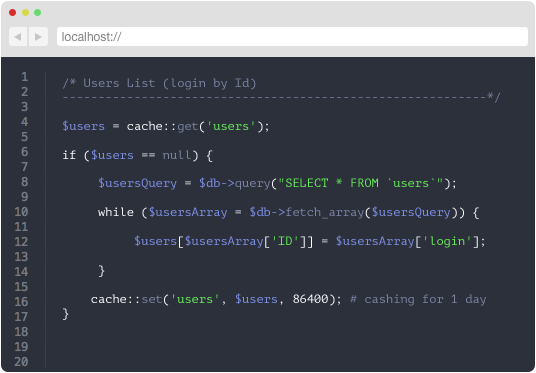Focus the localhost:// address bar
Image resolution: width=536 pixels, height=373 pixels.
292,37
